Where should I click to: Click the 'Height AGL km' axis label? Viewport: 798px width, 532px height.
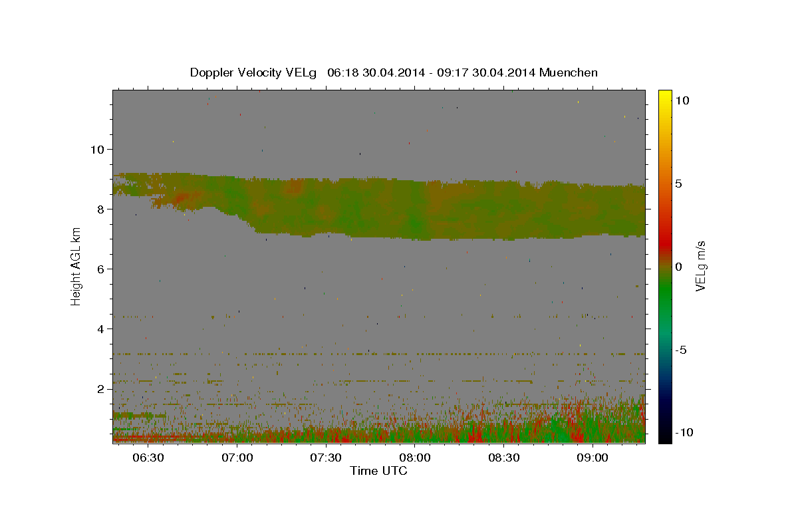(x=76, y=266)
